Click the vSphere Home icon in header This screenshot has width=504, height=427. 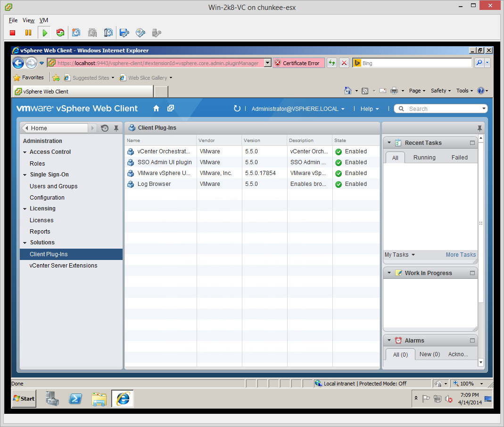[157, 109]
